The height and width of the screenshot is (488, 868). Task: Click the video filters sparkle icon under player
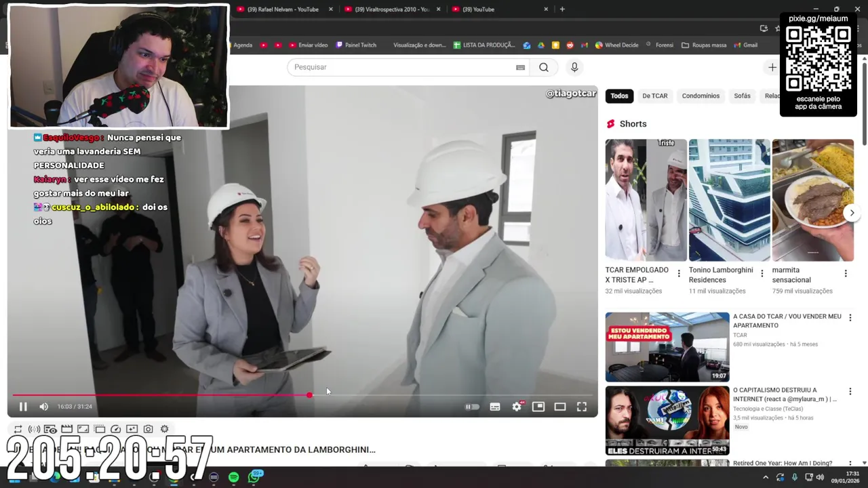click(x=132, y=429)
